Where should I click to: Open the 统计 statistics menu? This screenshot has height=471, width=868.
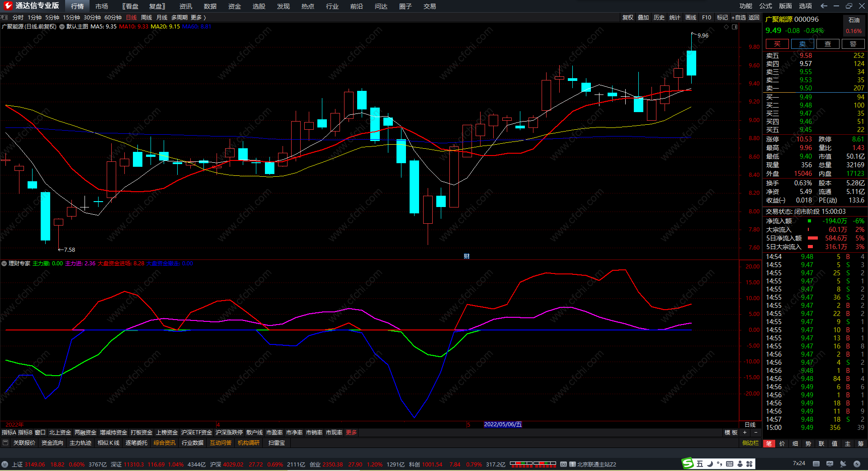[675, 18]
